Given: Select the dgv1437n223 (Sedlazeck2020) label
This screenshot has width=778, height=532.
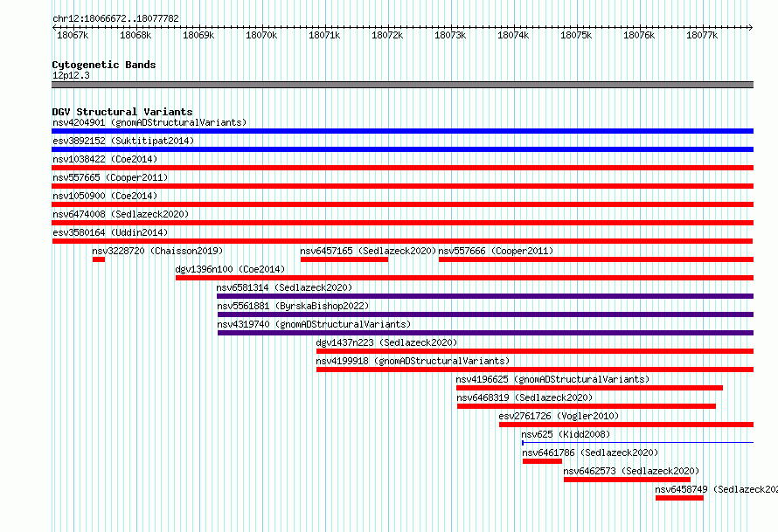Looking at the screenshot, I should 386,342.
